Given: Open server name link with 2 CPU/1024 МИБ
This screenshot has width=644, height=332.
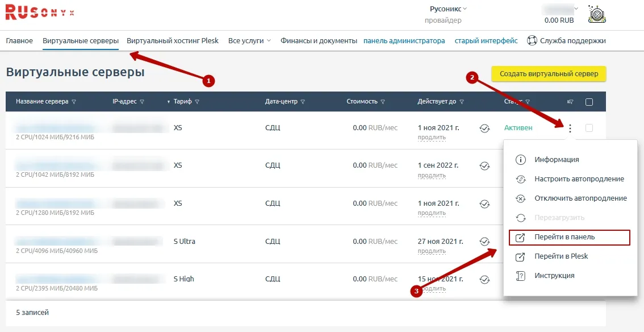Looking at the screenshot, I should click(56, 128).
